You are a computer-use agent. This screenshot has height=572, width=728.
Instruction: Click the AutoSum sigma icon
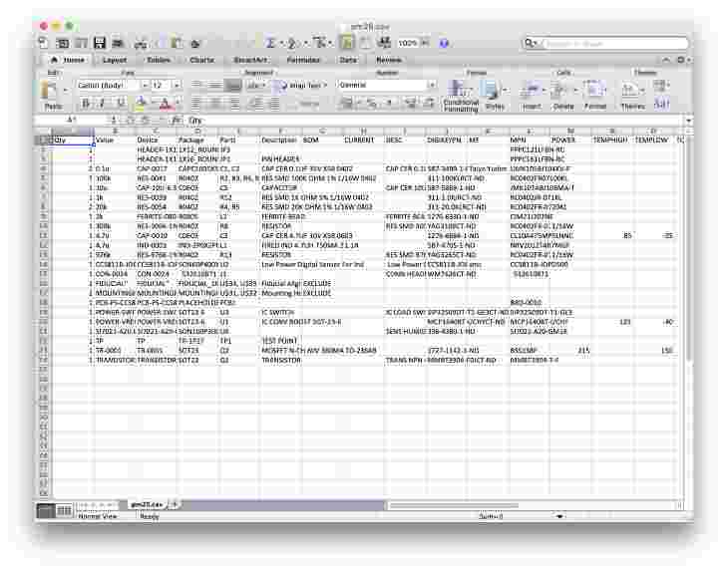tap(270, 44)
